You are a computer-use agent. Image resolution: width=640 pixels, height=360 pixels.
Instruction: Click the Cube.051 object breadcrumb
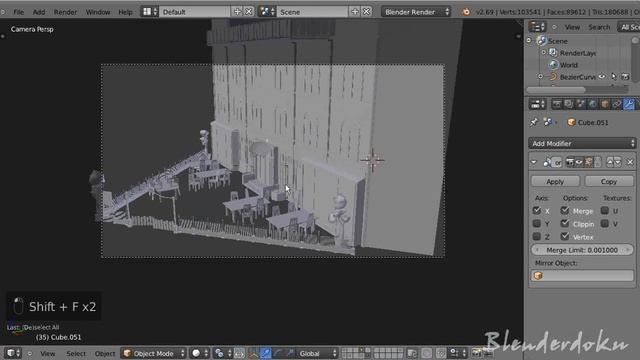tap(588, 122)
